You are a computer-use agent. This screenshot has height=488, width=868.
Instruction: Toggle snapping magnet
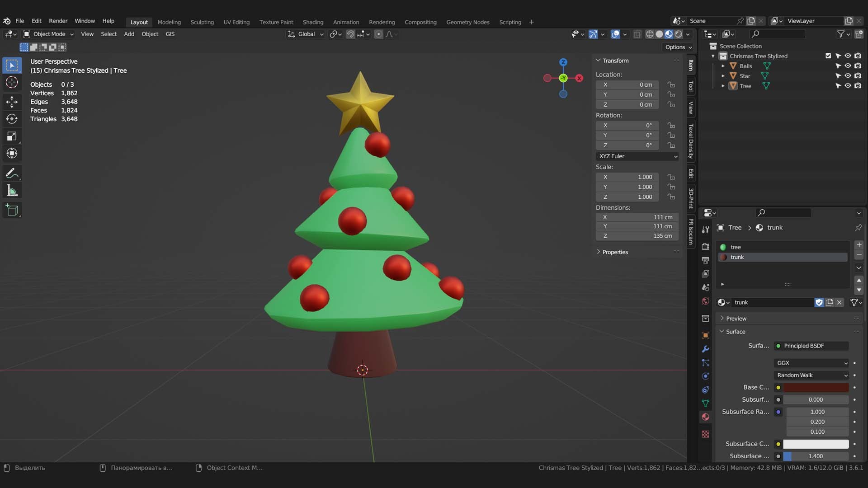[350, 34]
